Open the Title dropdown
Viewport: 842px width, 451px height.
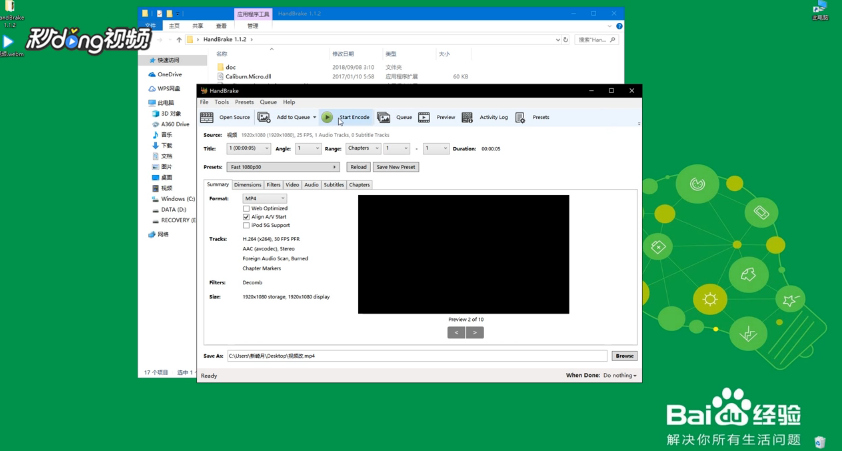(x=249, y=149)
